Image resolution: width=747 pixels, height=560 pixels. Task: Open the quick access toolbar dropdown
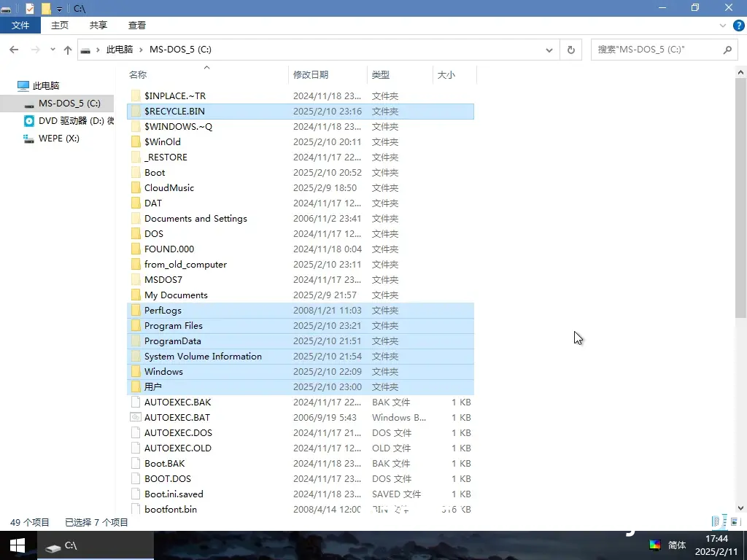pyautogui.click(x=60, y=9)
